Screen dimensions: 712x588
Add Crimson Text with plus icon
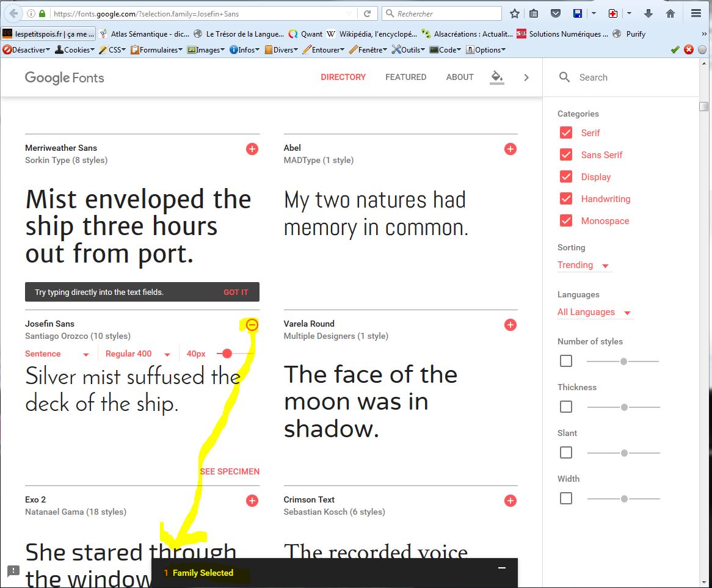click(510, 501)
